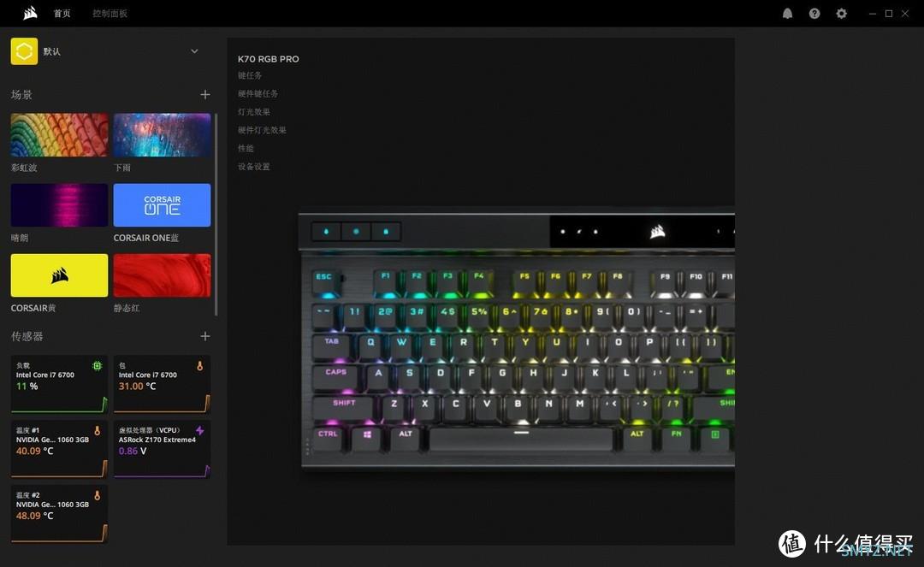Select the 下雨 rain scene thumbnail
This screenshot has height=567, width=924.
(162, 135)
